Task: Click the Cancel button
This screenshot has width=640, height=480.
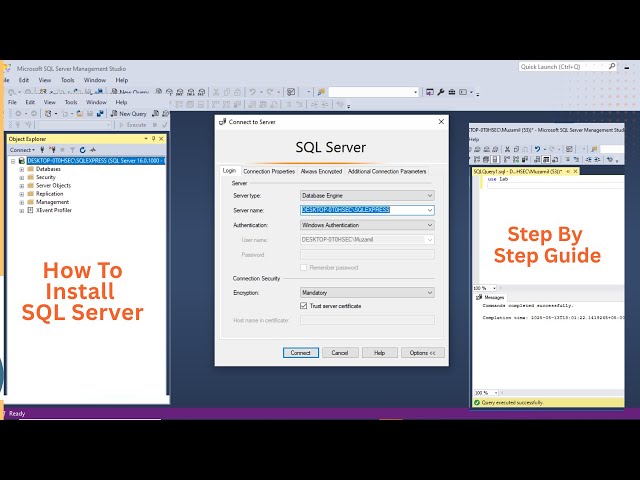Action: 340,353
